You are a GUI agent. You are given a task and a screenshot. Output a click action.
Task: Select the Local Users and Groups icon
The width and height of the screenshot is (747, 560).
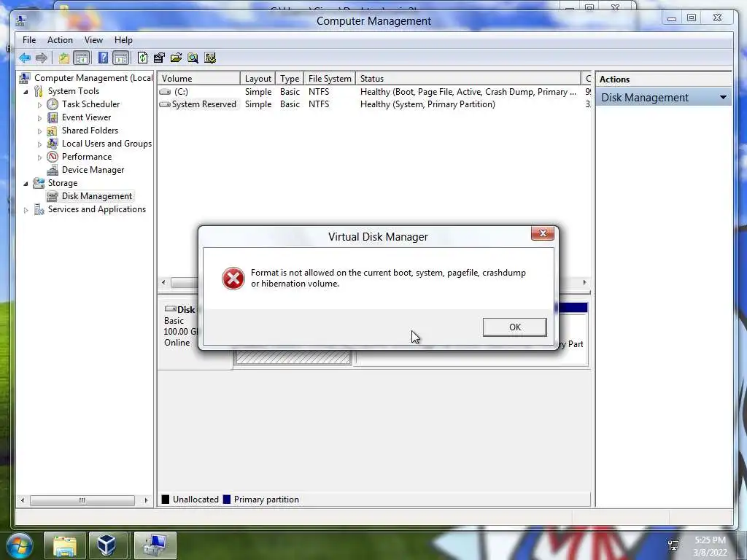pos(53,144)
